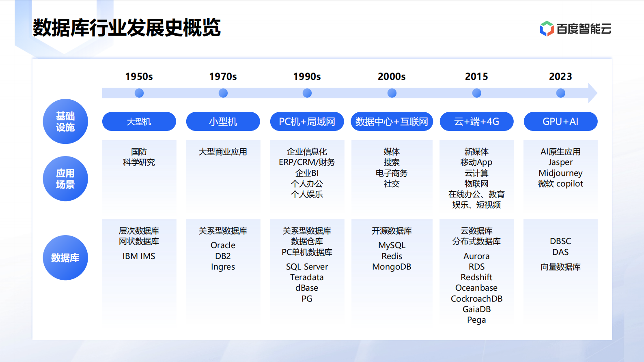Select the 1950s timeline dot

pos(139,93)
